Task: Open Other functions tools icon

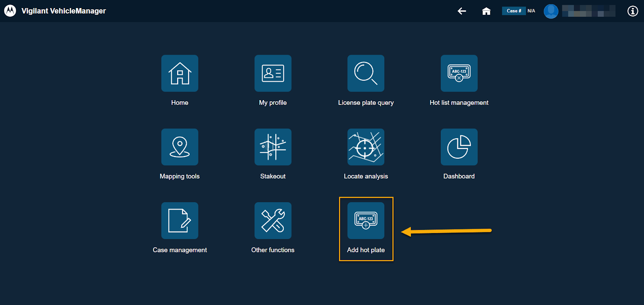Action: (273, 221)
